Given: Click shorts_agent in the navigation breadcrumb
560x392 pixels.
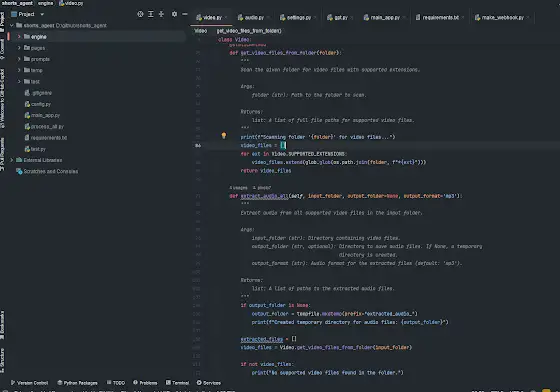Looking at the screenshot, I should [x=17, y=3].
